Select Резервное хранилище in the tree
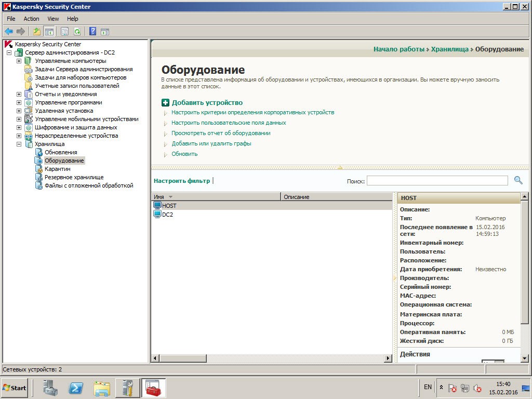 [74, 177]
